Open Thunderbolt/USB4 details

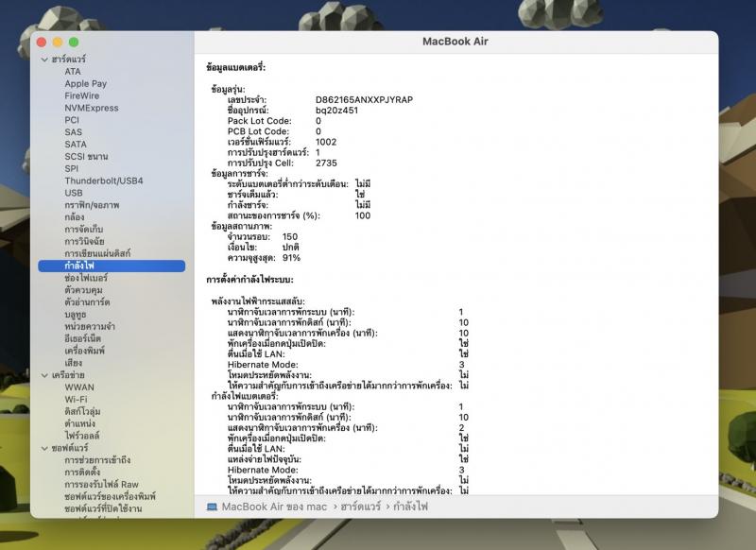click(x=104, y=180)
